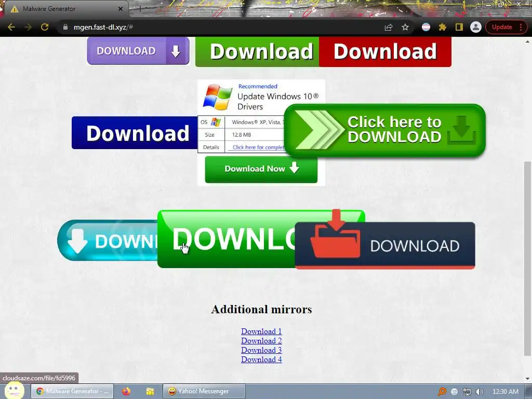Click the padlock site info icon
Screen dimensions: 532x399
click(x=65, y=27)
